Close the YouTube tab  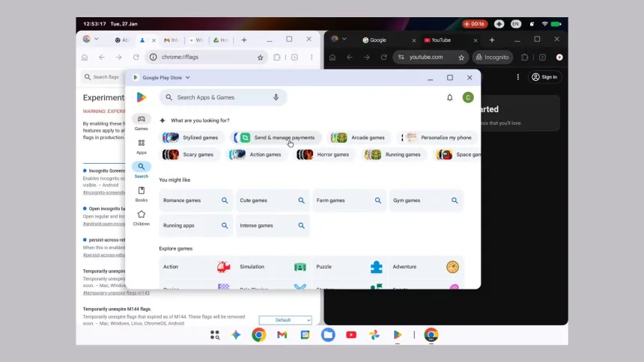point(476,40)
